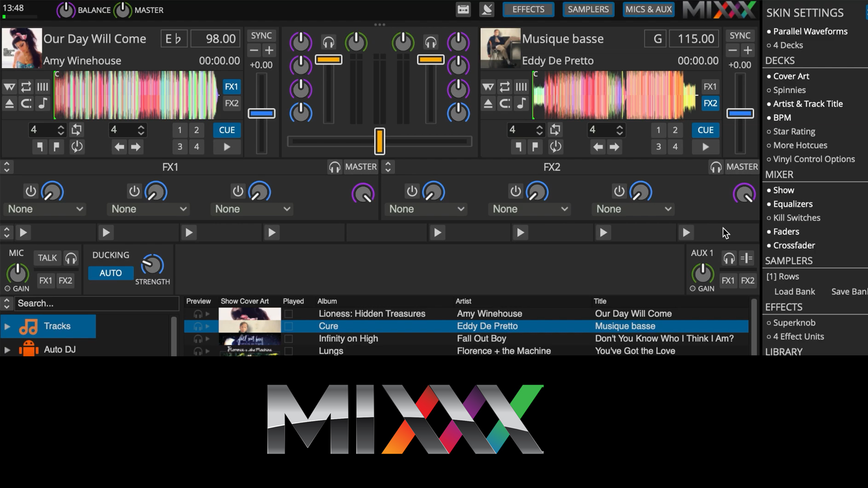Viewport: 868px width, 488px height.
Task: Click the library Search field
Action: tap(96, 303)
